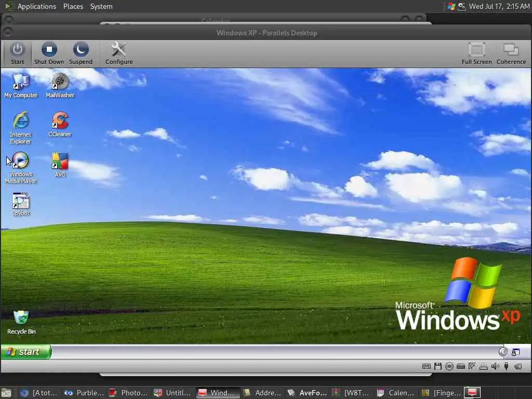Open the System menu

tap(101, 6)
